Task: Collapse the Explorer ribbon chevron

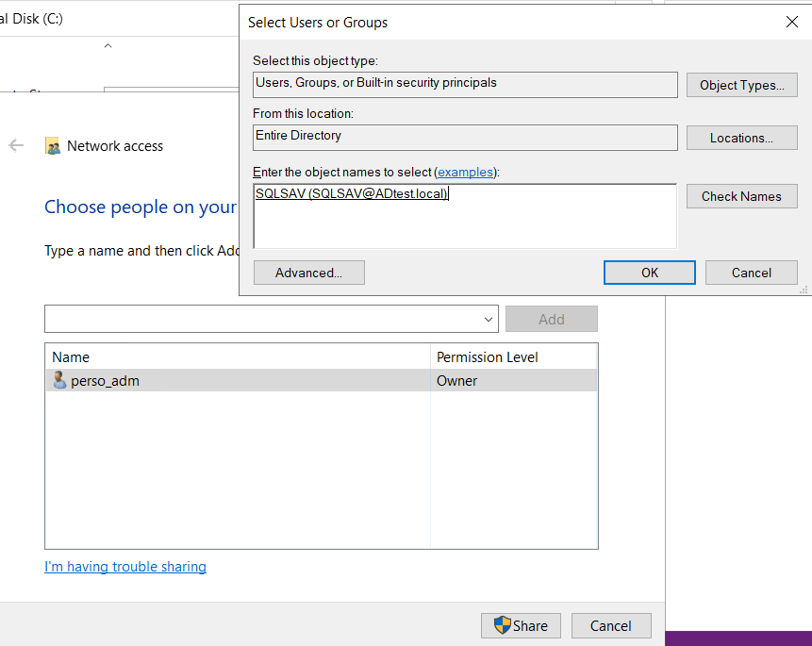Action: [x=108, y=45]
